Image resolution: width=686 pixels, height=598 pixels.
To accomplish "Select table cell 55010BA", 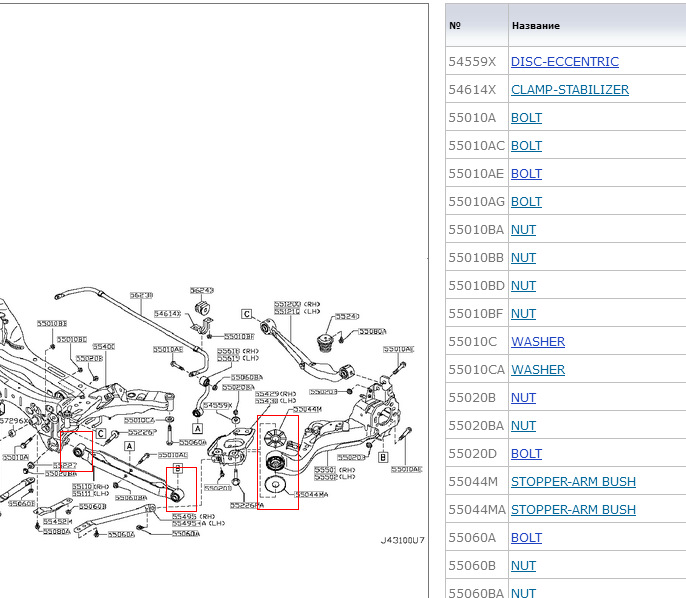I will tap(477, 230).
